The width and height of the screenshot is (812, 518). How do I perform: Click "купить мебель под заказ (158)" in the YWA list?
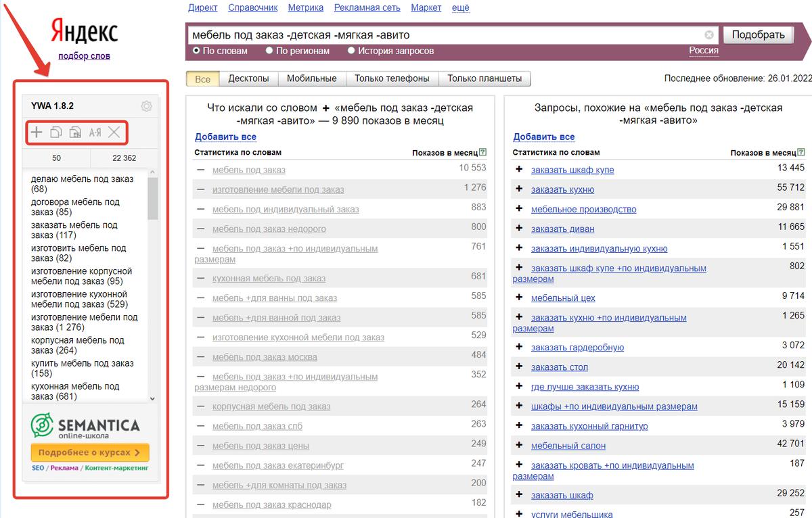[83, 369]
